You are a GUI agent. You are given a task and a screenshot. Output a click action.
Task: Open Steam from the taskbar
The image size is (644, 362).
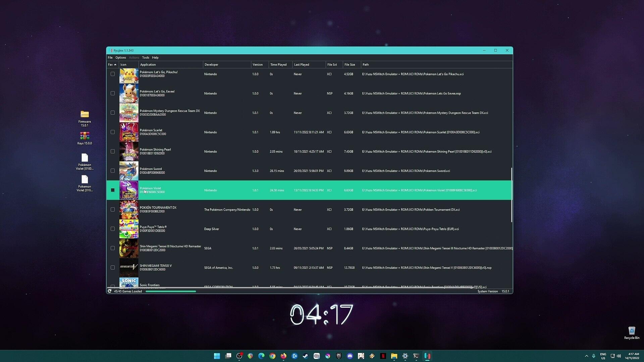tap(306, 356)
